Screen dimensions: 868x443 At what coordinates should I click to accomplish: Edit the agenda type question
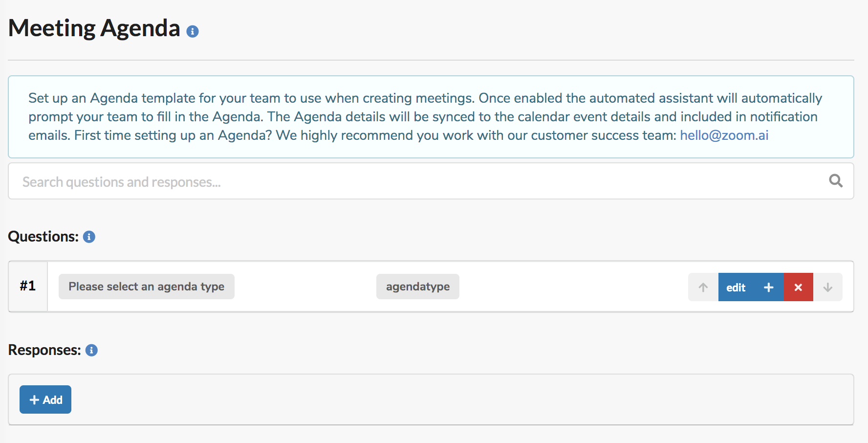pyautogui.click(x=736, y=287)
